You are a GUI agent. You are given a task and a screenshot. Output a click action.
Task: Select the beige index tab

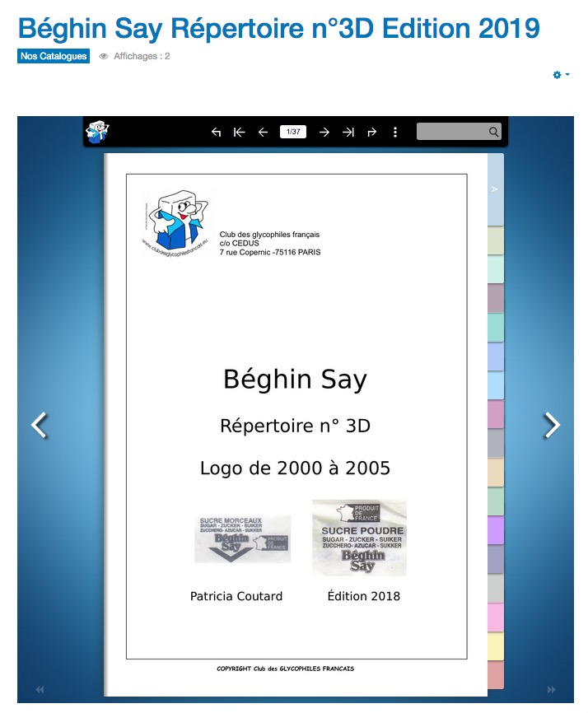click(x=495, y=473)
